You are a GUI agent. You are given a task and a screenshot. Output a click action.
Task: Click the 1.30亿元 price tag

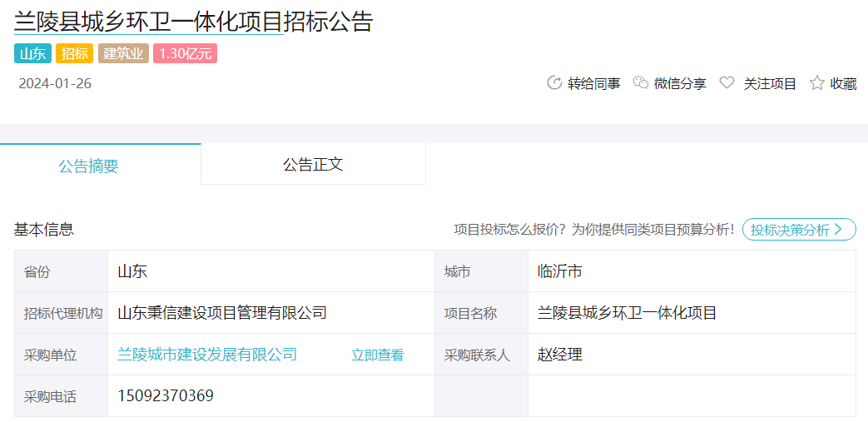click(x=185, y=54)
